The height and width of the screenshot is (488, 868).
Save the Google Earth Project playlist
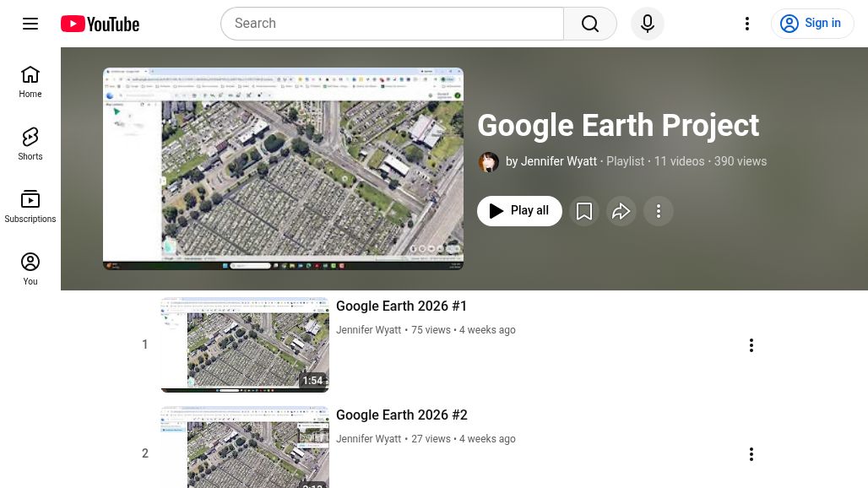pyautogui.click(x=584, y=211)
